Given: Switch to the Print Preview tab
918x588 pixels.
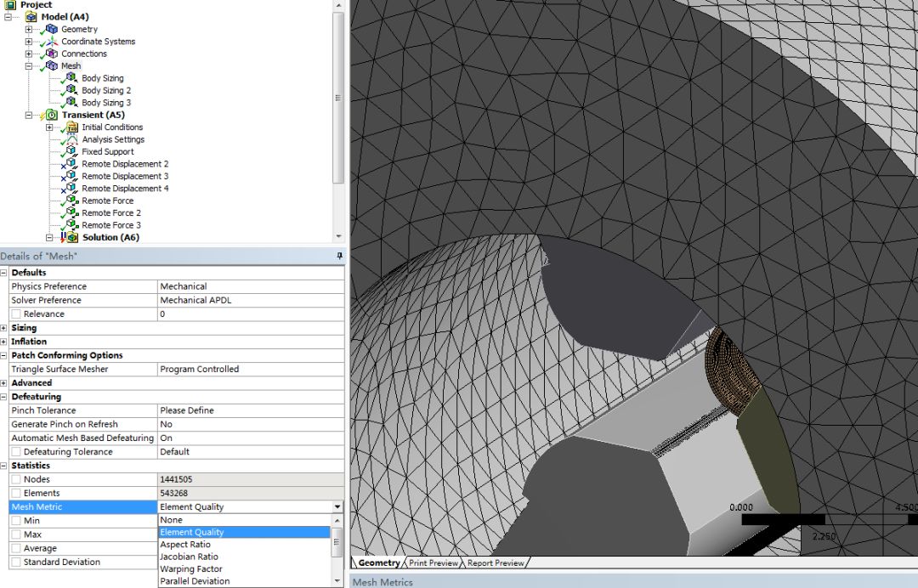Looking at the screenshot, I should (x=433, y=563).
